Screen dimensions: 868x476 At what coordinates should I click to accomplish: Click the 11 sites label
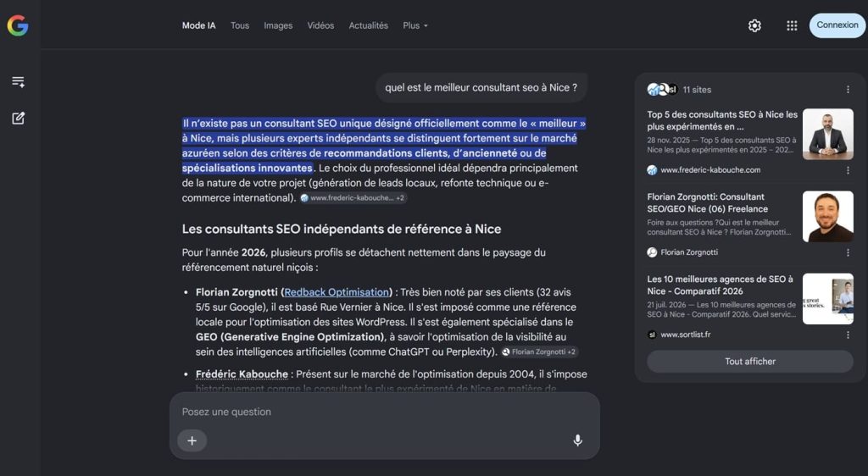(697, 90)
